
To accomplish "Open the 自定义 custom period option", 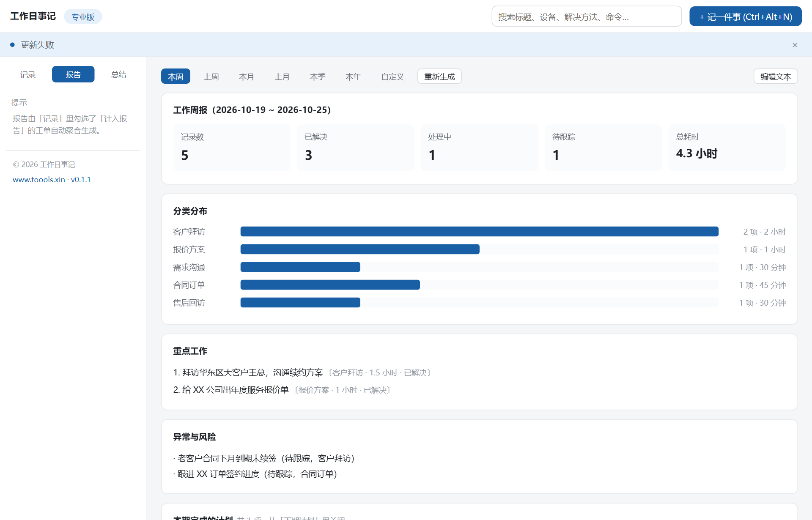I will click(392, 77).
